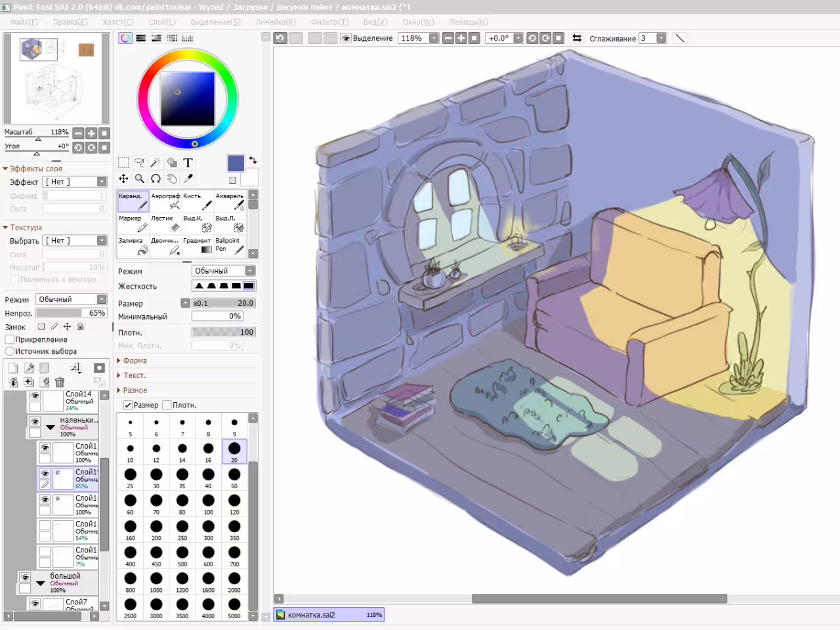Open the Эффект dropdown
The image size is (840, 630).
click(x=75, y=182)
